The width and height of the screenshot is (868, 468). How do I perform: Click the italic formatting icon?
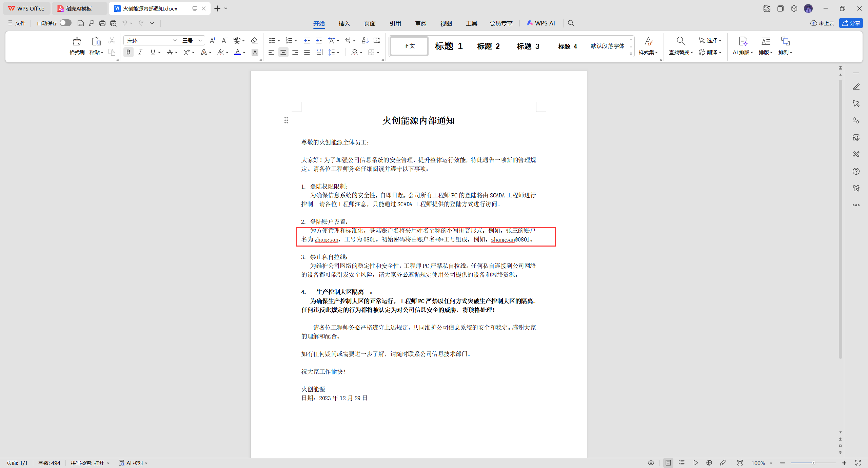[x=140, y=52]
